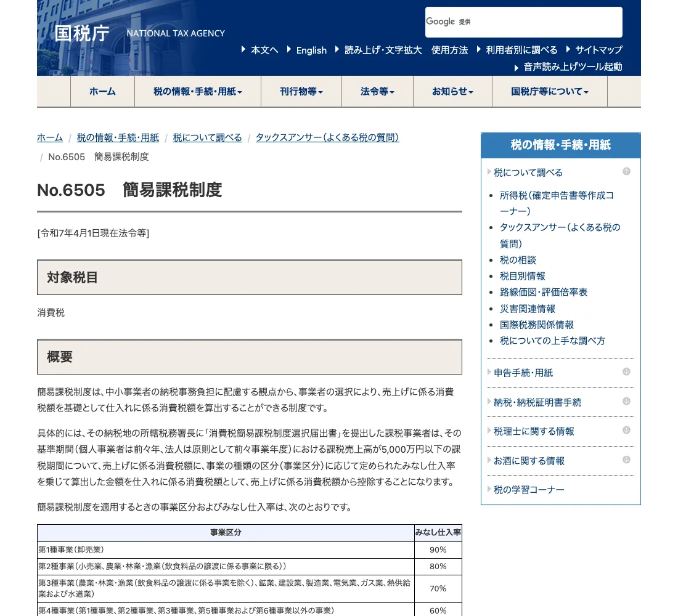Viewport: 678px width, 616px height.
Task: Open 利用者別に調べる link
Action: pyautogui.click(x=521, y=50)
